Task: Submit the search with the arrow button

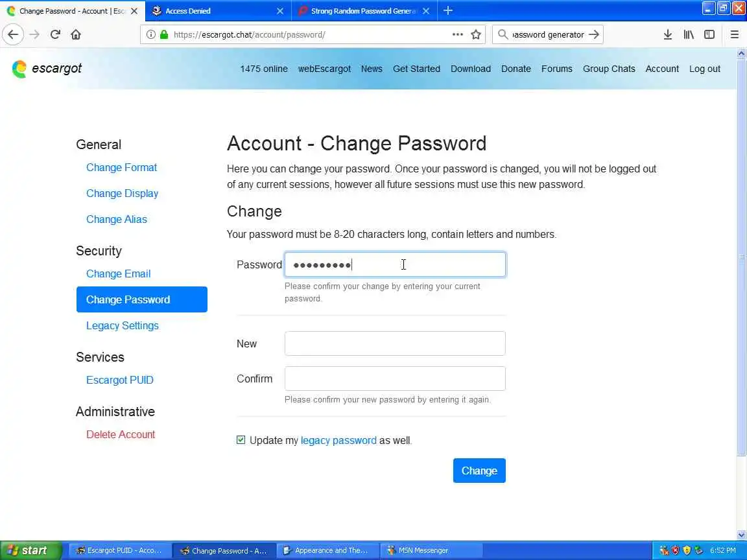Action: [x=593, y=34]
